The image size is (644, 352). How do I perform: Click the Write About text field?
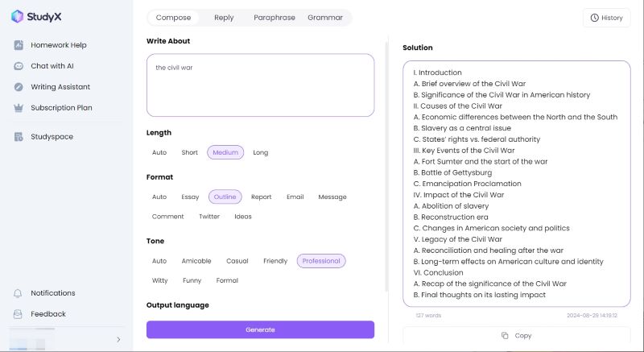260,85
